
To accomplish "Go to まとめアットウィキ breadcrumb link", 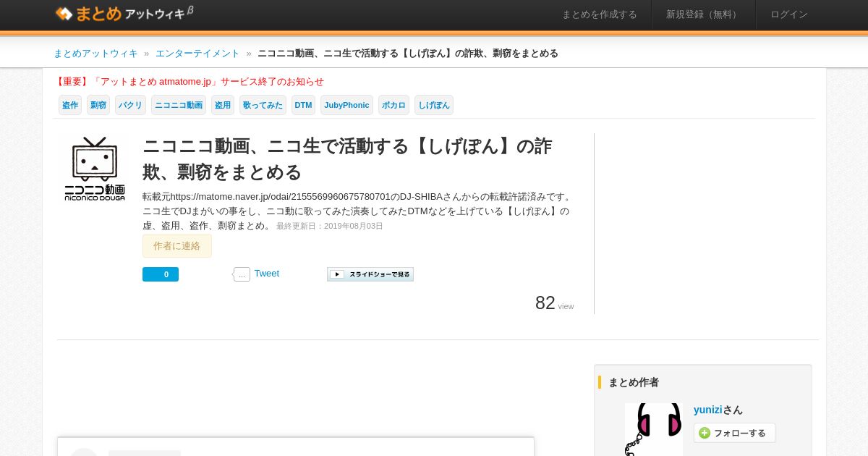I will [x=95, y=54].
